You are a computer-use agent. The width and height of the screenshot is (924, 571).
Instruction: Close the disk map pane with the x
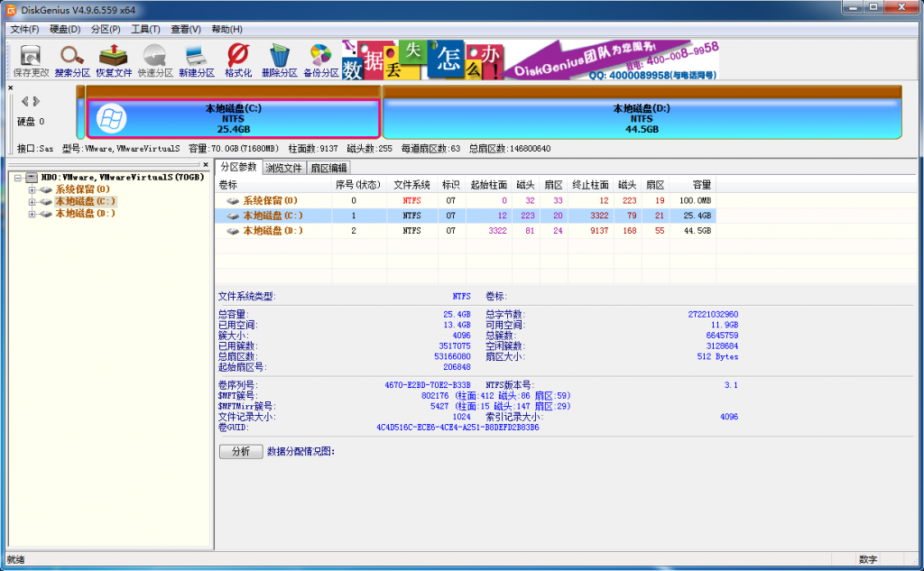click(11, 87)
